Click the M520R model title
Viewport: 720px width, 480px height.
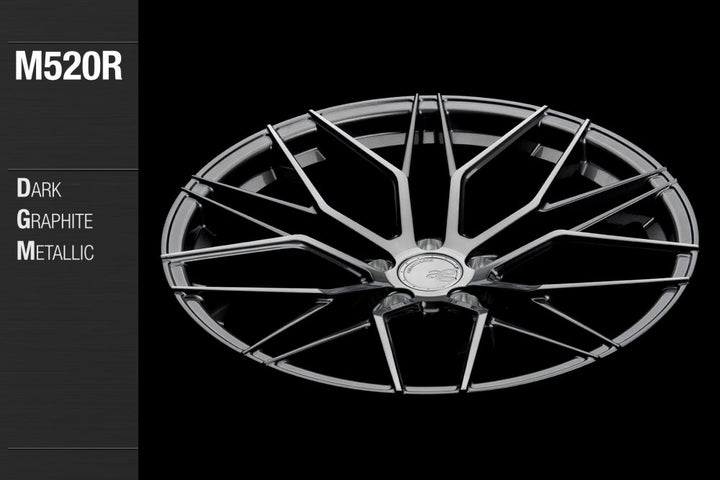click(68, 67)
